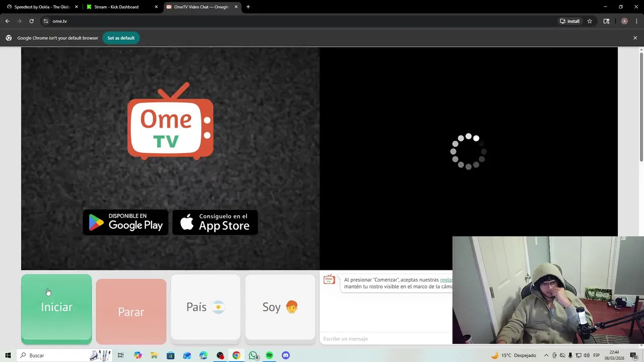Screen dimensions: 644x362
Task: Open Outlook from the taskbar
Action: (x=187, y=355)
